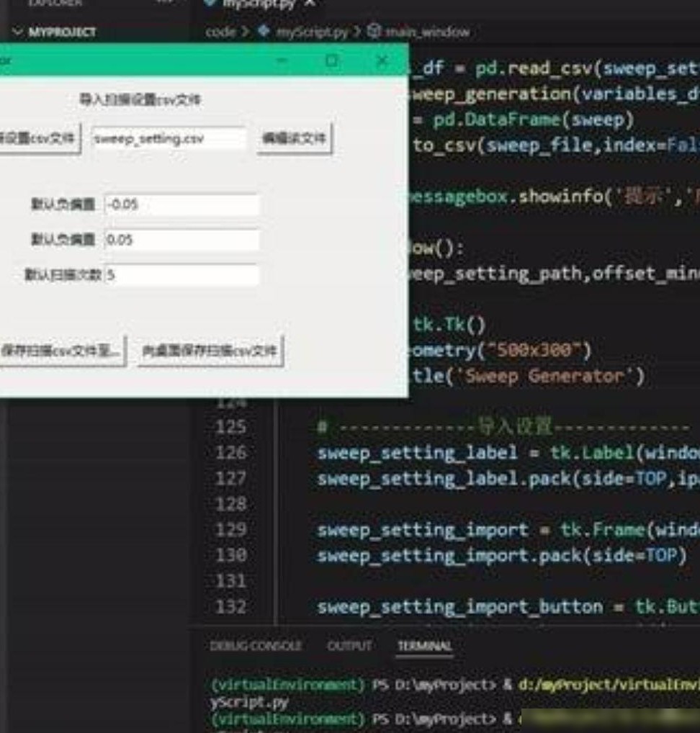700x733 pixels.
Task: Click the main_window symbol icon in breadcrumb
Action: pos(374,31)
